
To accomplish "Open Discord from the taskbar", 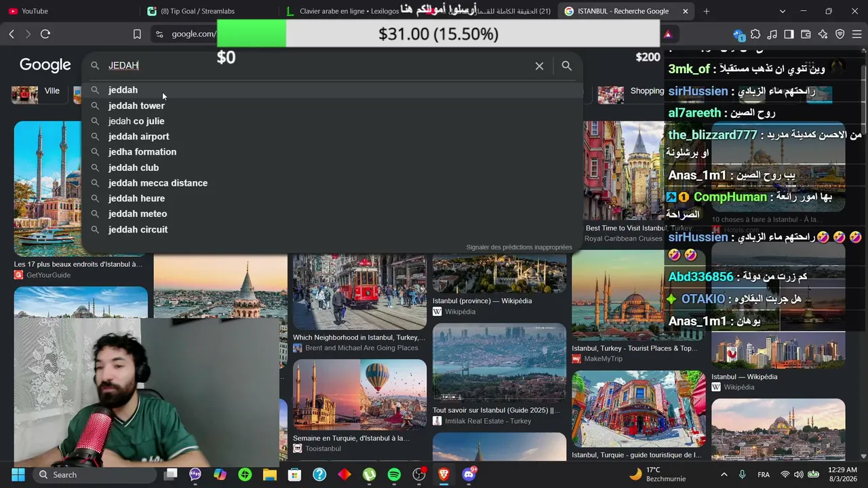I will coord(469,474).
